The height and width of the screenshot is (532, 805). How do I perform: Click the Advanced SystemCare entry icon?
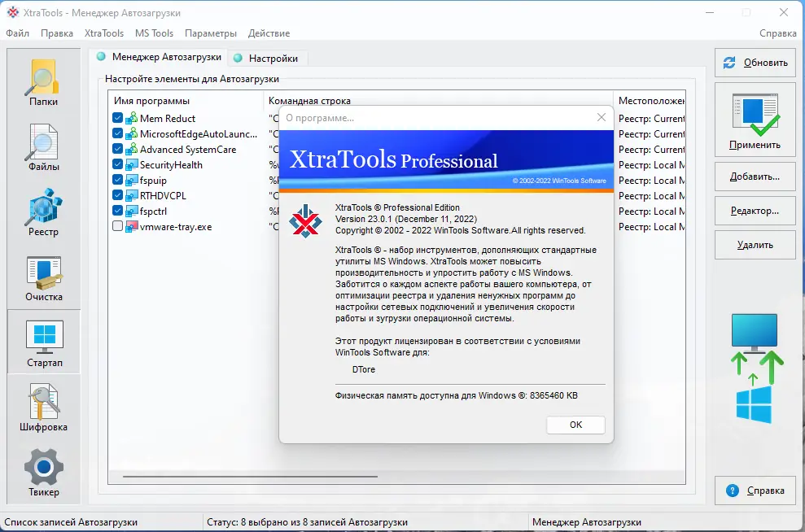click(x=131, y=150)
